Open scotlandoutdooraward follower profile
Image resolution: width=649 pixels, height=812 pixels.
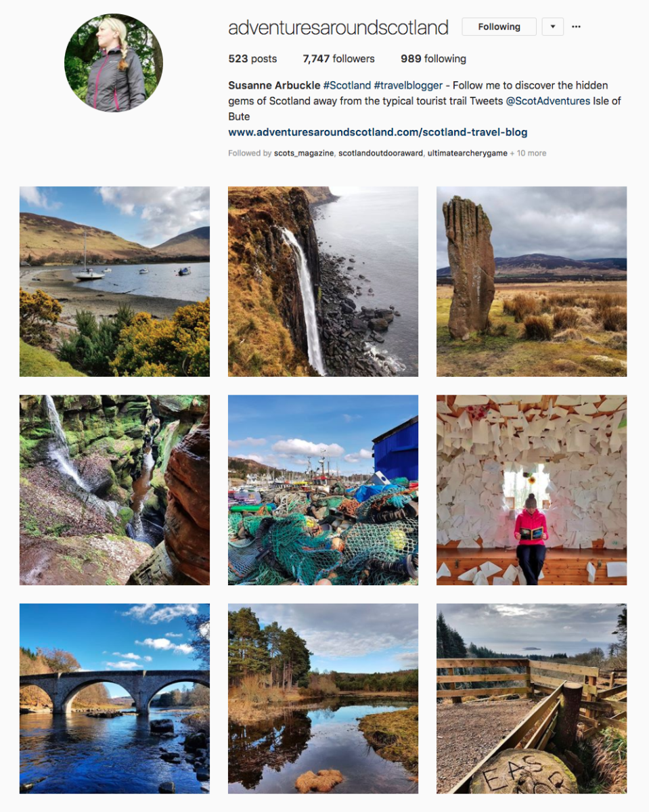pos(382,154)
